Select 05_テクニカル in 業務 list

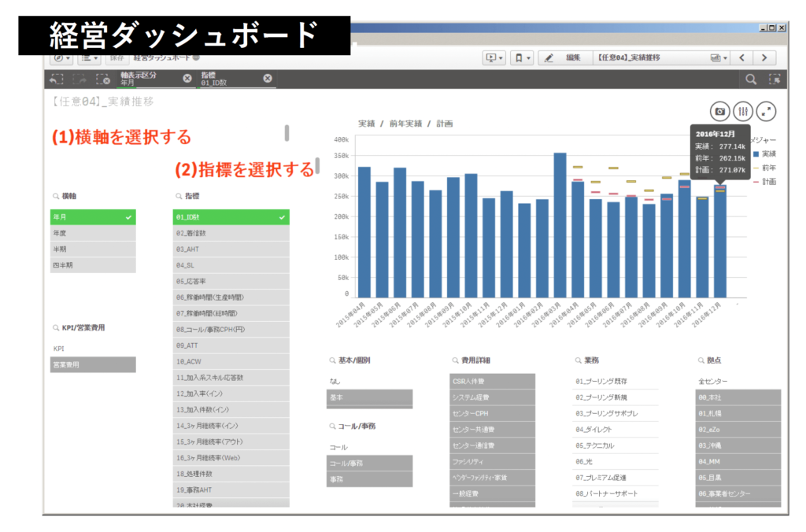[616, 445]
